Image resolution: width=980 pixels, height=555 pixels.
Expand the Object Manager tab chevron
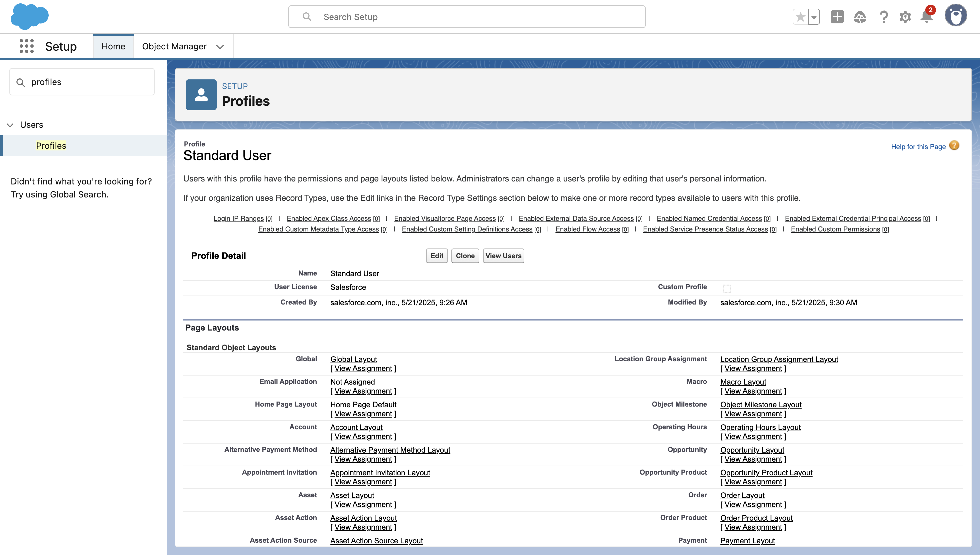pyautogui.click(x=220, y=46)
